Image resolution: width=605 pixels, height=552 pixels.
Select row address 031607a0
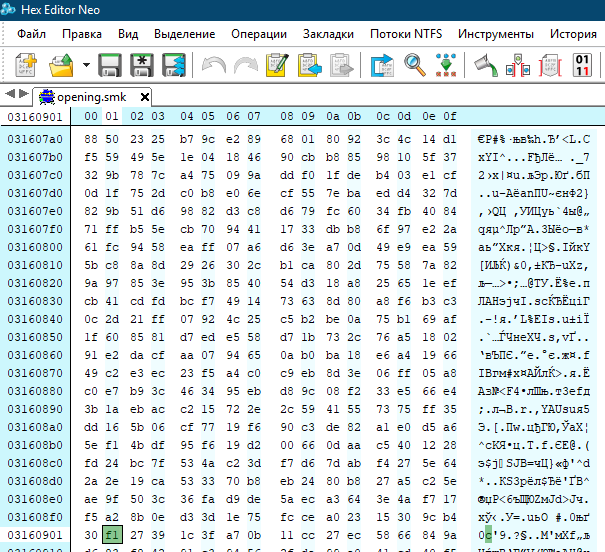[x=35, y=139]
